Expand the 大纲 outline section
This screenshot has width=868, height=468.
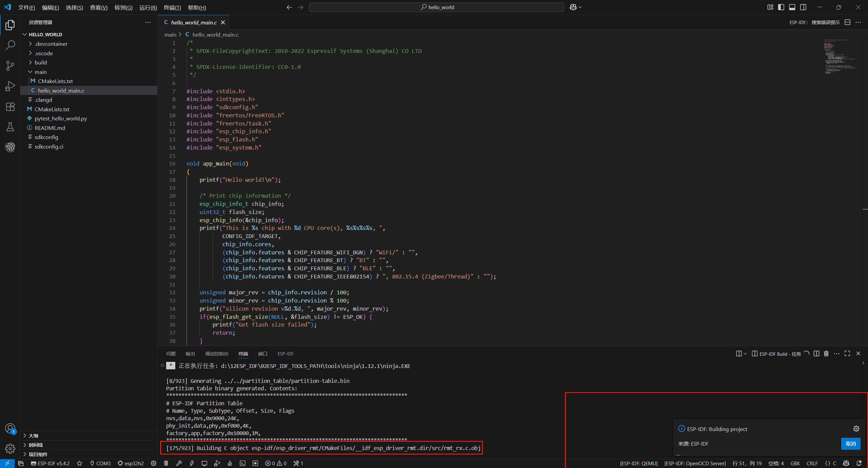click(33, 435)
